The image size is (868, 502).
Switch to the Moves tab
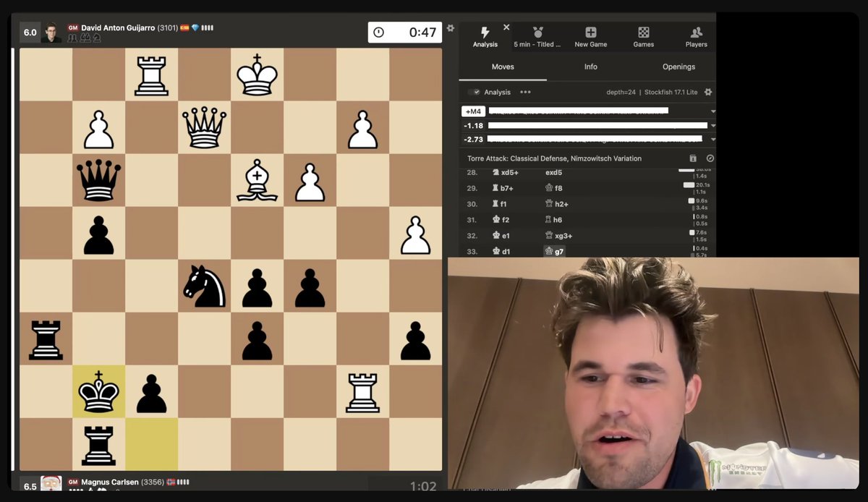pos(503,67)
